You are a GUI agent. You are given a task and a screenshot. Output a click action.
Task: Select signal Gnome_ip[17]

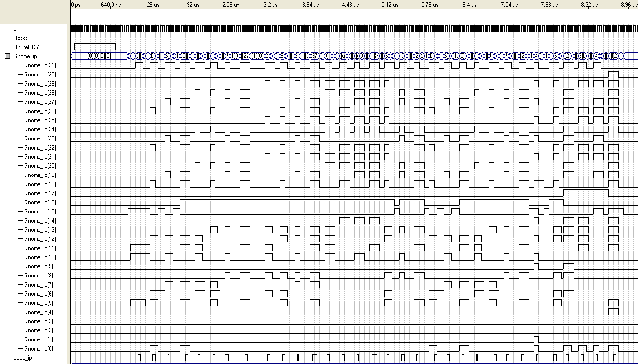(x=40, y=193)
